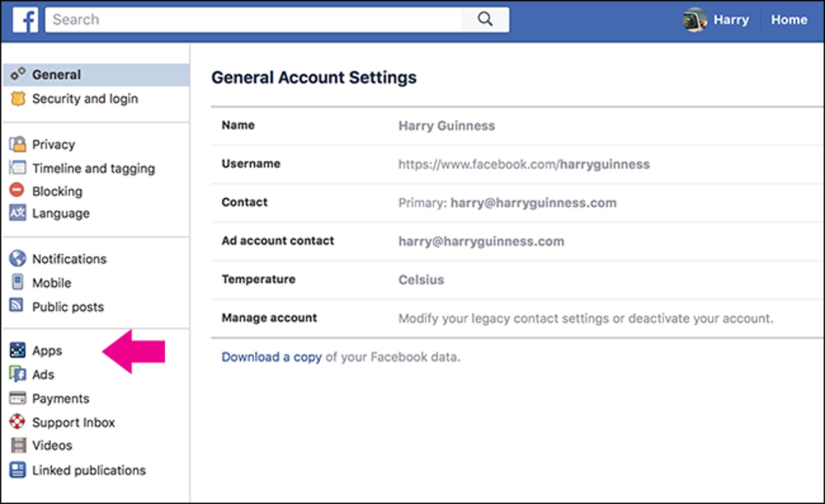The width and height of the screenshot is (825, 504).
Task: Click the Language translation icon
Action: (17, 213)
